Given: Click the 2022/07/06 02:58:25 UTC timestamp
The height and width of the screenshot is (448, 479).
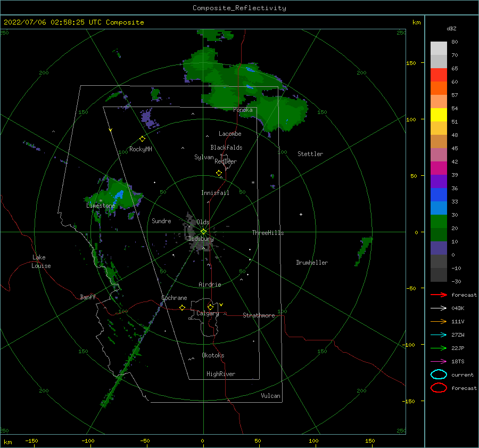Looking at the screenshot, I should 53,22.
